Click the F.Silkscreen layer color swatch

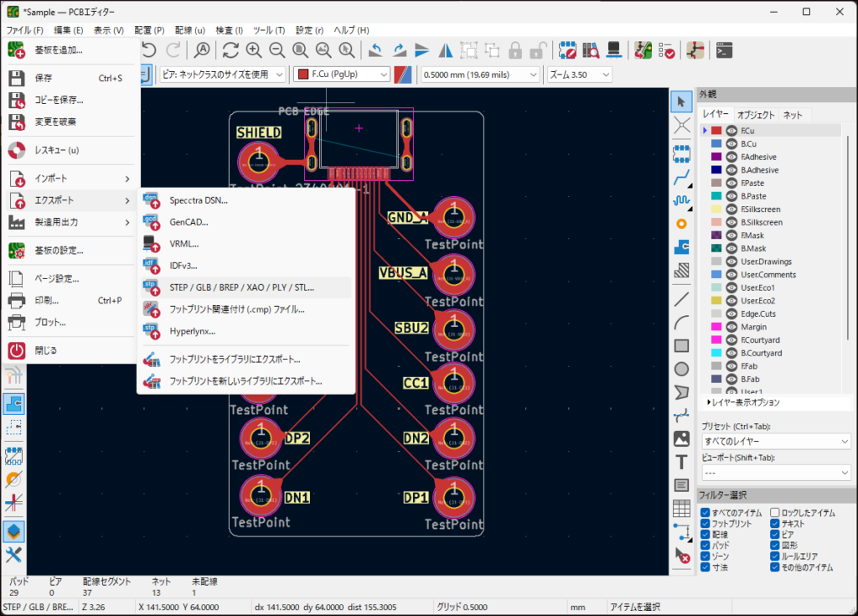(x=716, y=210)
